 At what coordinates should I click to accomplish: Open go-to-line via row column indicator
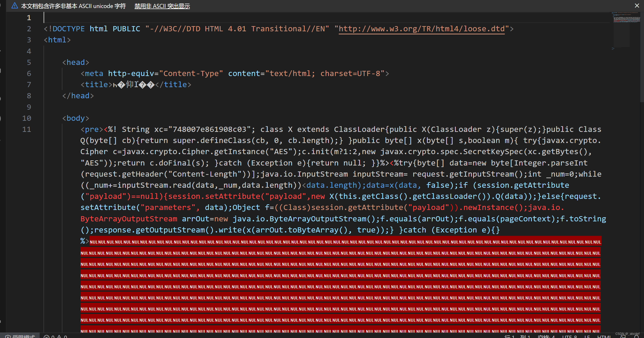(517, 336)
